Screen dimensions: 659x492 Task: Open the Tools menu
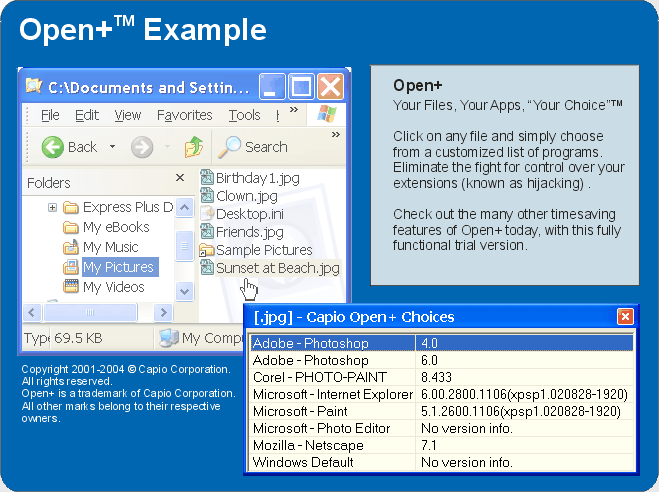(x=245, y=115)
